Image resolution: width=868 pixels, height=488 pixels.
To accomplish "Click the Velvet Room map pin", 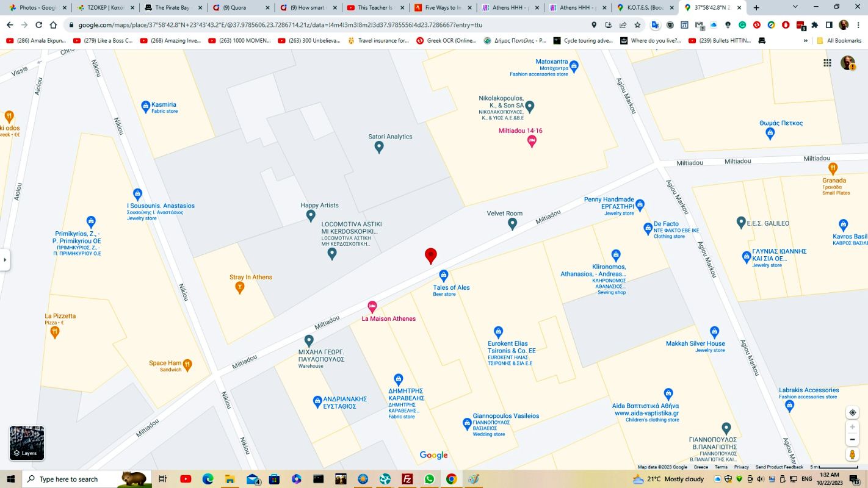I will coord(513,224).
